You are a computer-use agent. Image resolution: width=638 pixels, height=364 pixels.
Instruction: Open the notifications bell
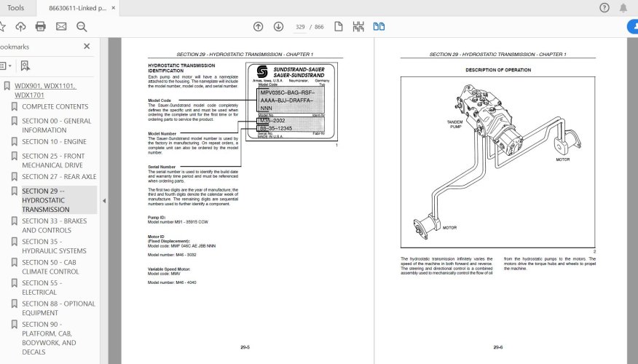[x=623, y=8]
